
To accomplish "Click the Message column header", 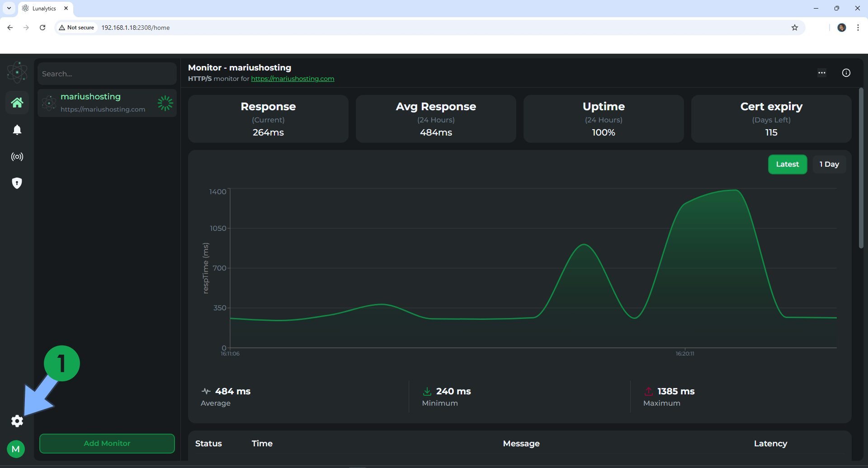I will (x=521, y=444).
